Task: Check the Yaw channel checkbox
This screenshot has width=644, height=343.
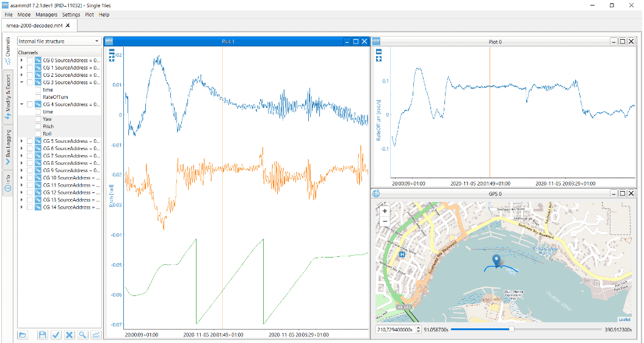Action: (x=38, y=119)
